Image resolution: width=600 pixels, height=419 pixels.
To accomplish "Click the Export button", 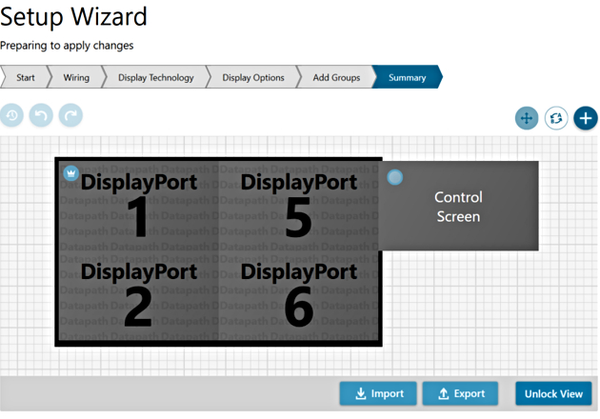I will point(460,393).
